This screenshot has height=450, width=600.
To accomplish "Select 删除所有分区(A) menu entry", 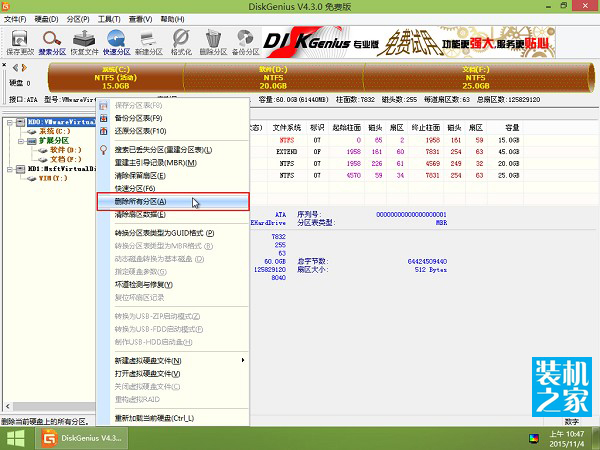I will click(173, 202).
